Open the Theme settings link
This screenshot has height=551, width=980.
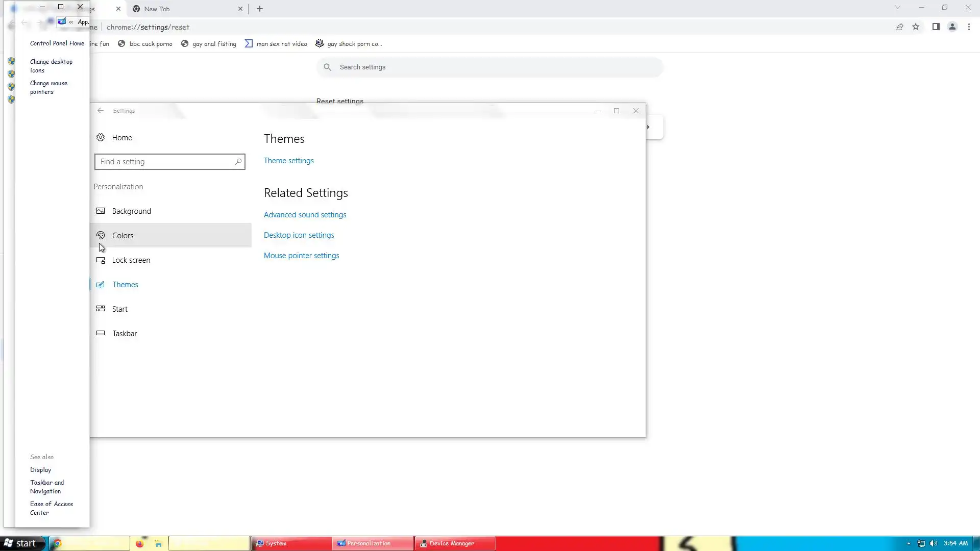click(x=288, y=161)
